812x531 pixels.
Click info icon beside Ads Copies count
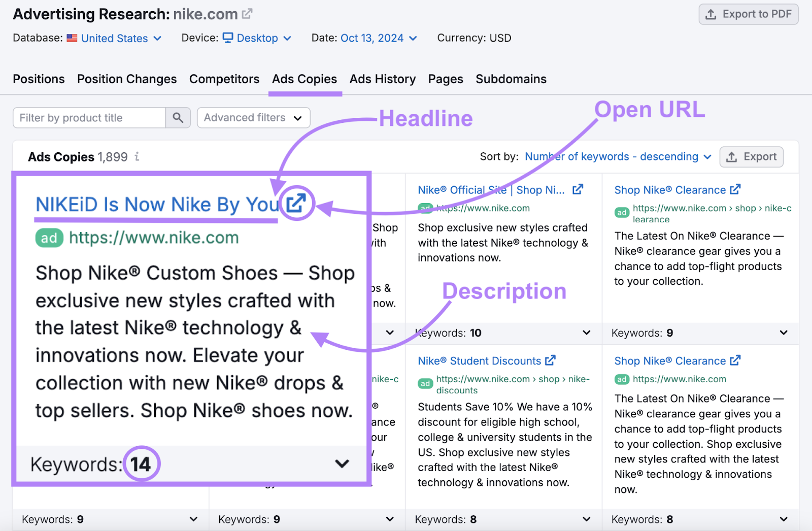coord(137,157)
